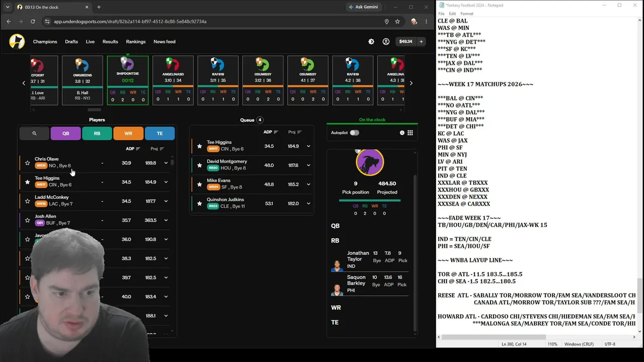Open the draft board grid view

[410, 133]
